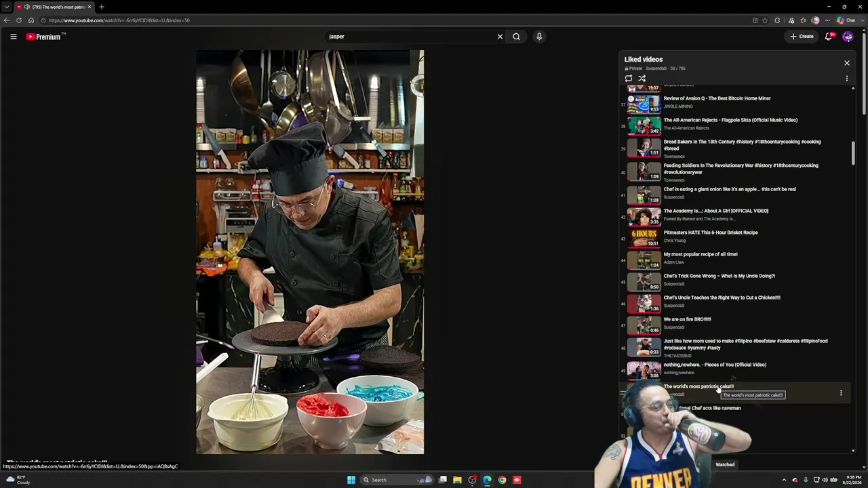Start voice search with microphone
The width and height of the screenshot is (868, 488).
[x=539, y=37]
